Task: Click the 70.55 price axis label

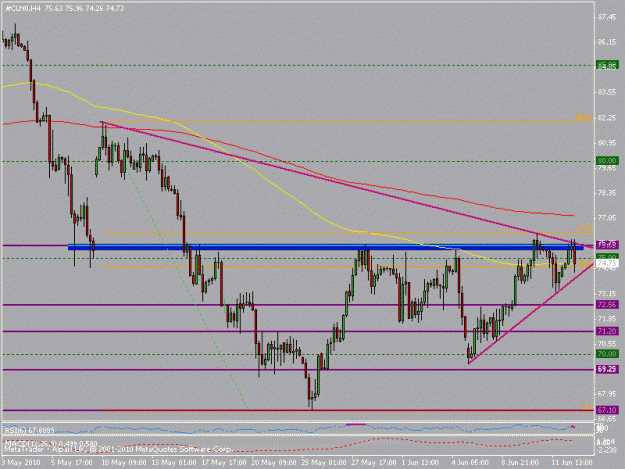Action: click(607, 343)
